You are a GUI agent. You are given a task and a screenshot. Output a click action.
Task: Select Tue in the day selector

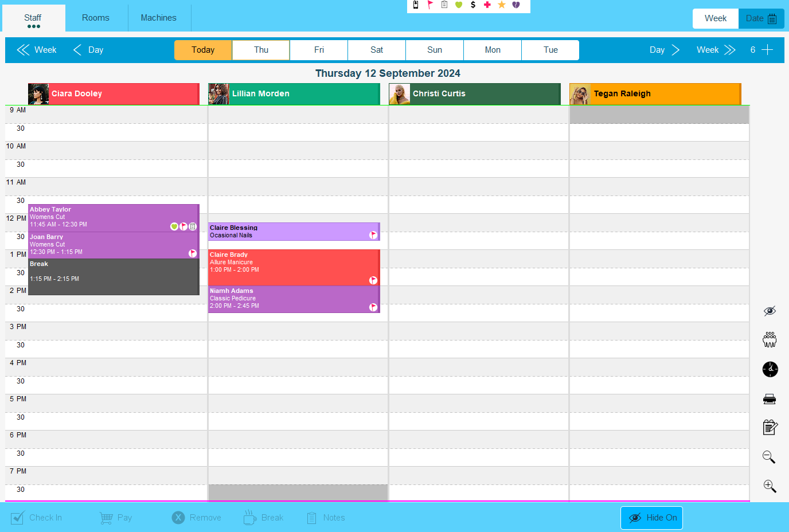550,50
